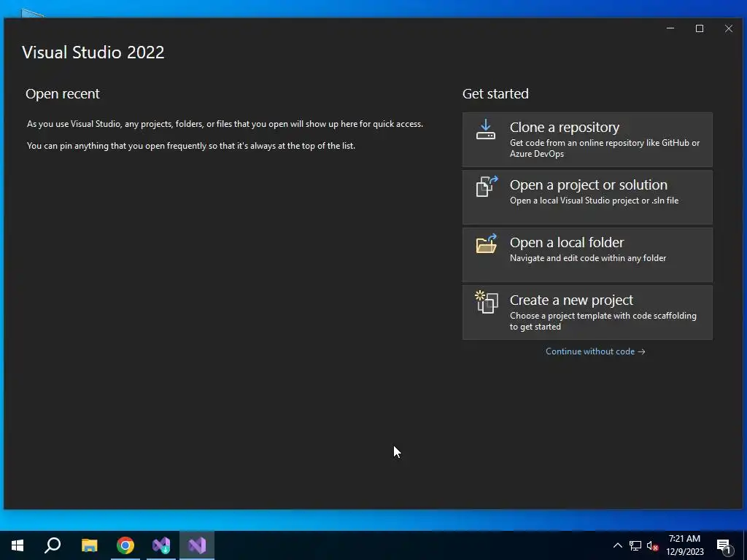Follow the Continue without code link
This screenshot has height=560, width=747.
tap(595, 351)
